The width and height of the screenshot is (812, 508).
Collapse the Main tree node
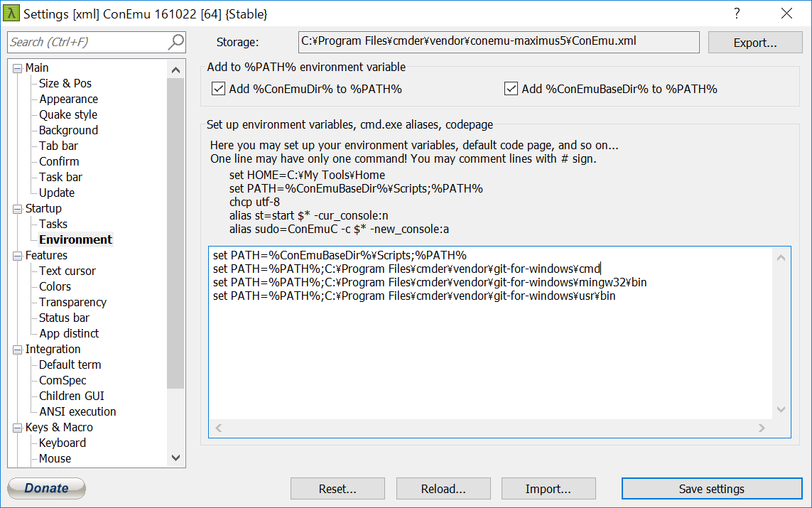tap(18, 68)
